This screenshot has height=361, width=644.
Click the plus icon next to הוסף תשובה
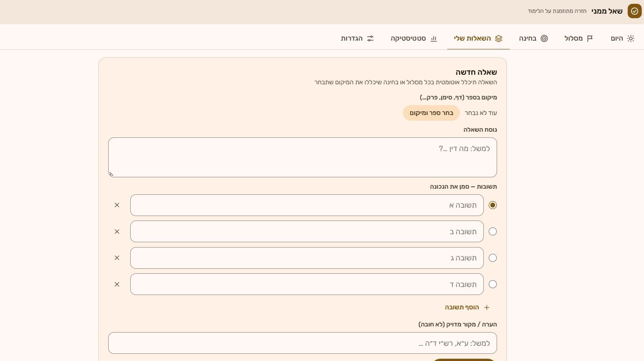[x=487, y=307]
